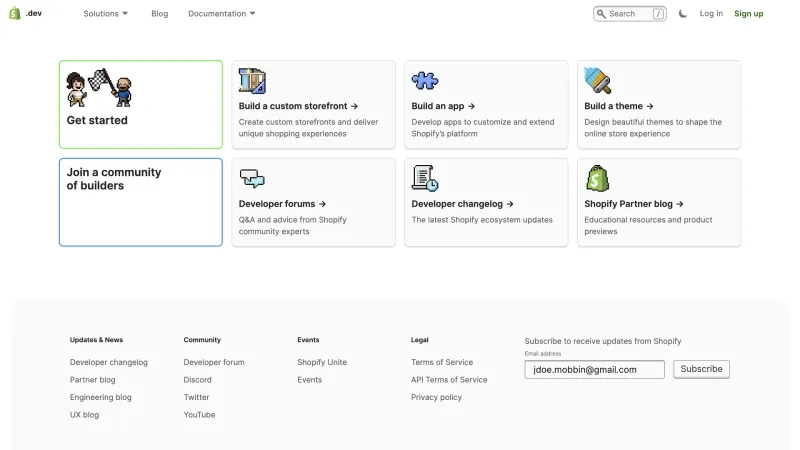Image resolution: width=800 pixels, height=450 pixels.
Task: Click the speech bubbles forum icon
Action: click(x=252, y=179)
